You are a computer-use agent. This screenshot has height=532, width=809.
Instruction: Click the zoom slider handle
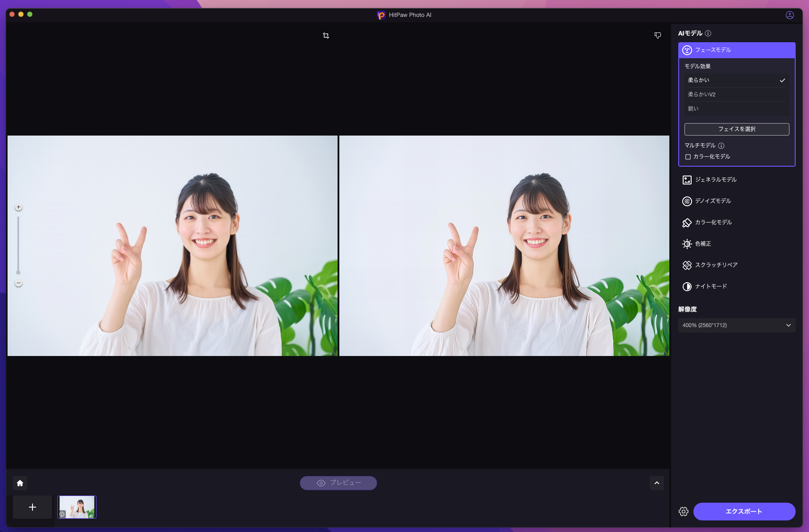click(x=18, y=272)
